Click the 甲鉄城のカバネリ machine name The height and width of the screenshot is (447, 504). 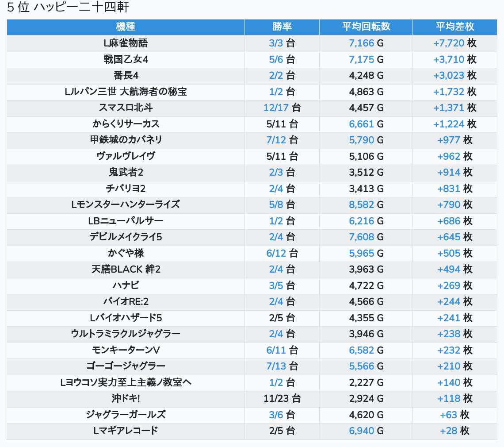pos(126,140)
